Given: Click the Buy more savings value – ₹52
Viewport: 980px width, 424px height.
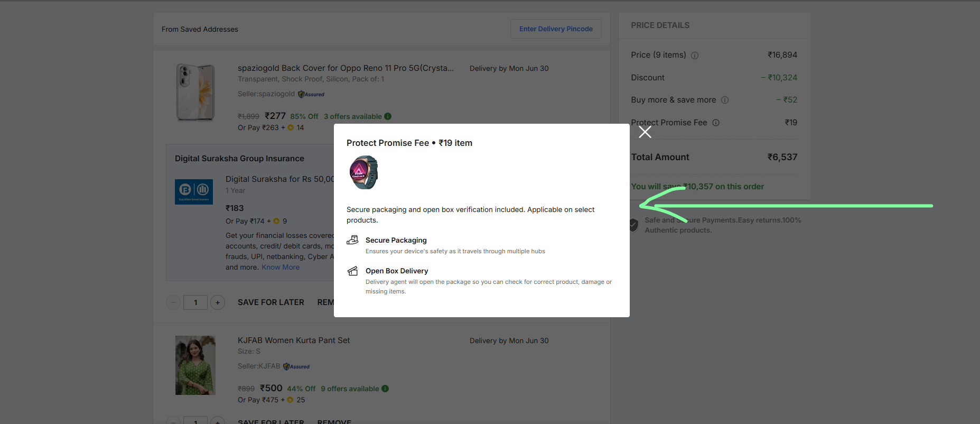Looking at the screenshot, I should (x=787, y=100).
